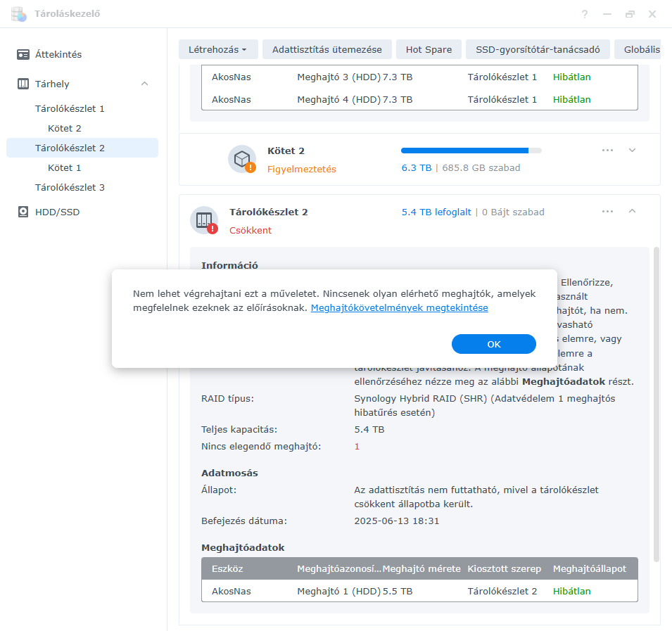Open the Meghajtókövetelmények megtekintése link
Screen dimensions: 672x631
tap(399, 307)
